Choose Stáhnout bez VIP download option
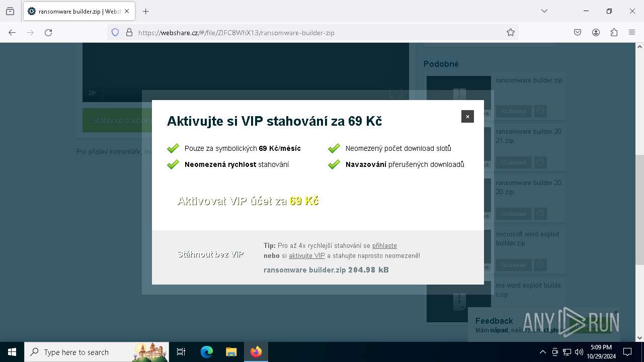The width and height of the screenshot is (644, 362). [x=210, y=254]
